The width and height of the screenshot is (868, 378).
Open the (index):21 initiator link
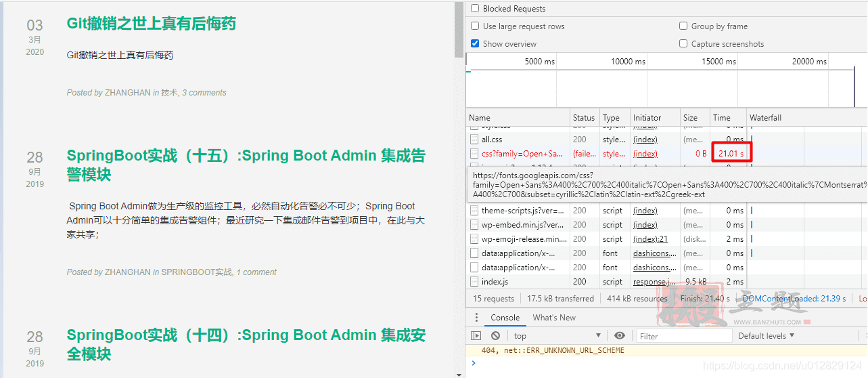[650, 239]
